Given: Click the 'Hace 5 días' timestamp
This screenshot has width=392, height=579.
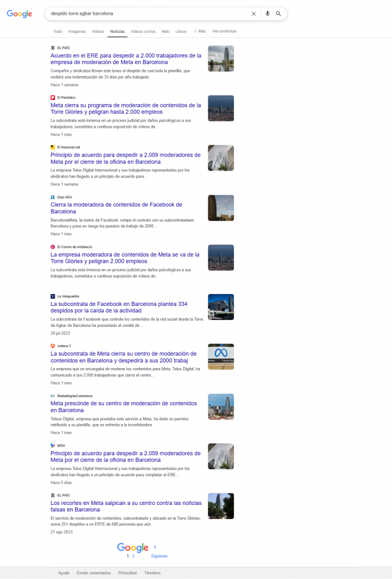Looking at the screenshot, I should (61, 483).
